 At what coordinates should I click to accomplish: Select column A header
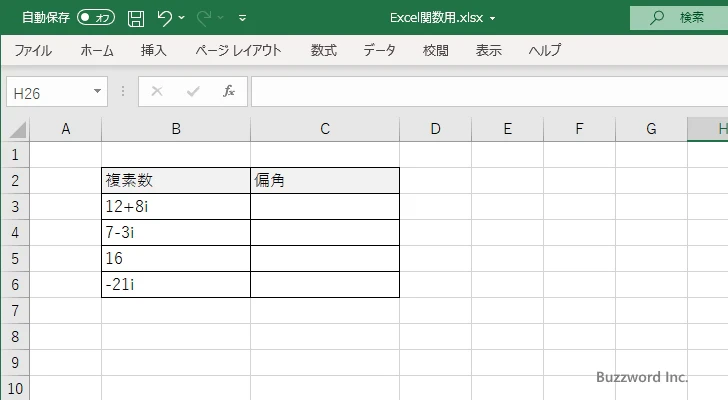coord(65,129)
